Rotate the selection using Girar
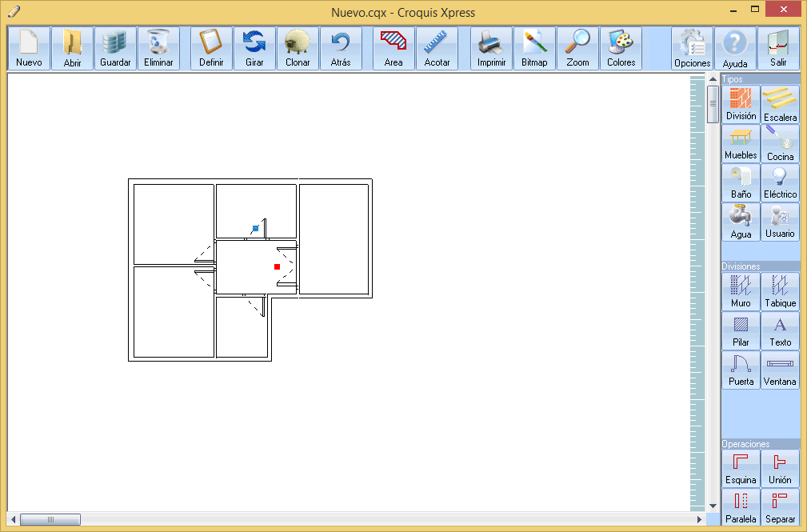 254,49
